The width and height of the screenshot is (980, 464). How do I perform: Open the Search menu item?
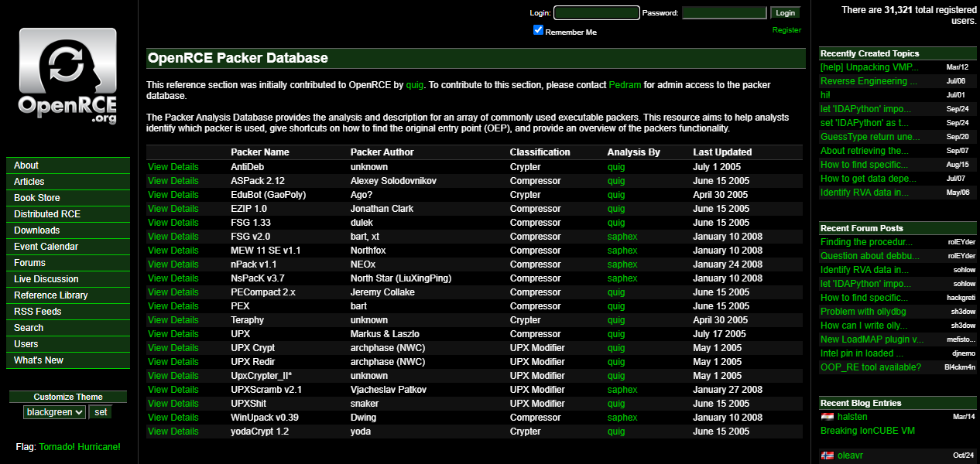pyautogui.click(x=68, y=328)
